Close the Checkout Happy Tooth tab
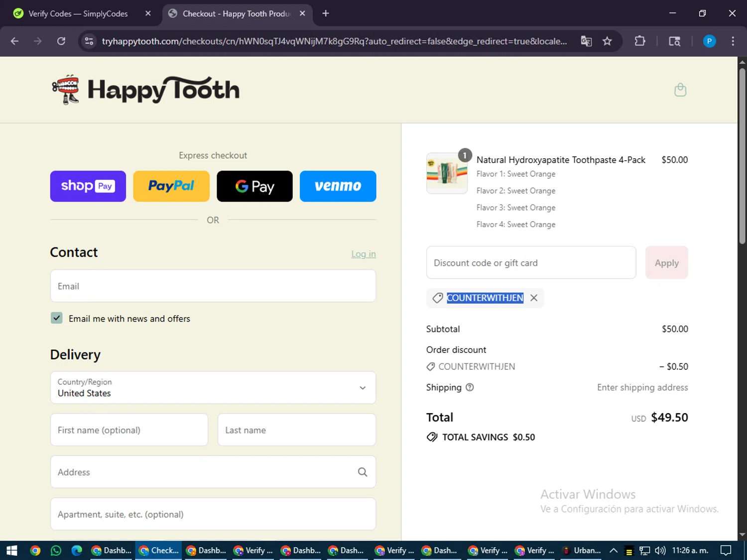The width and height of the screenshot is (747, 560). (302, 13)
